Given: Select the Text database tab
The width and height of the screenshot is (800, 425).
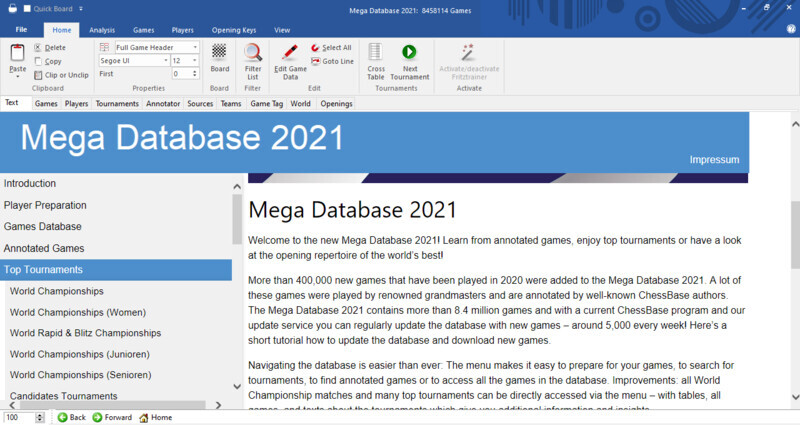Looking at the screenshot, I should tap(12, 103).
